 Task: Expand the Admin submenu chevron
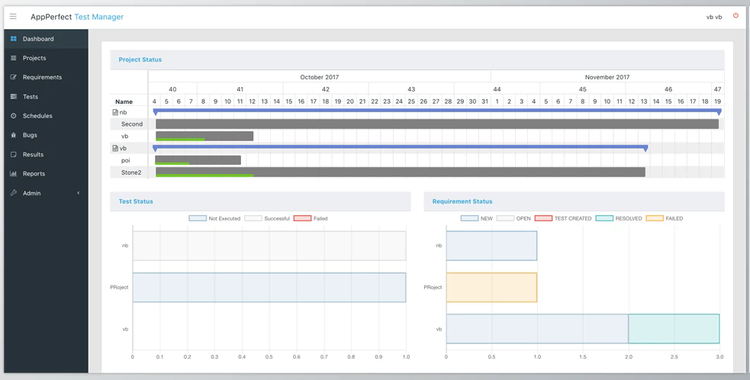coord(78,193)
